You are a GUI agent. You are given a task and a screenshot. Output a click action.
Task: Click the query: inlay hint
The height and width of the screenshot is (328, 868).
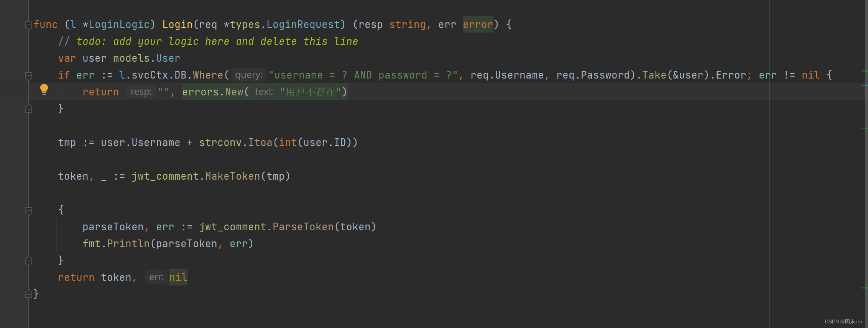249,75
